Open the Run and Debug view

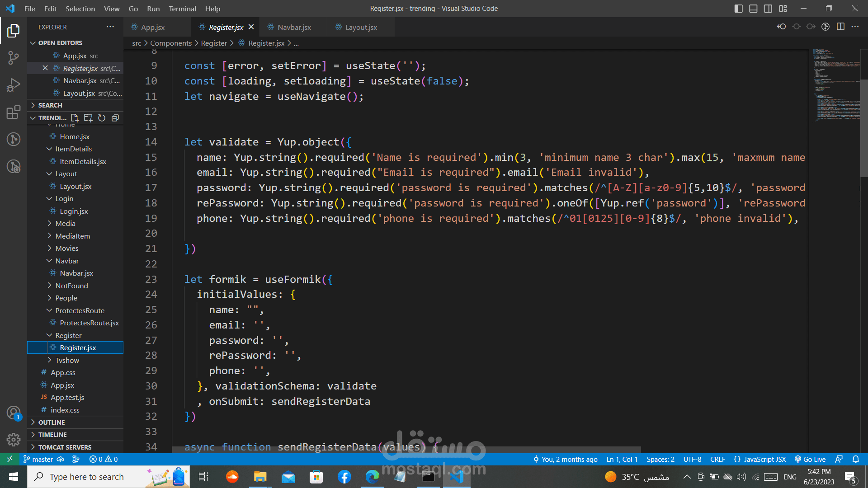(x=14, y=85)
